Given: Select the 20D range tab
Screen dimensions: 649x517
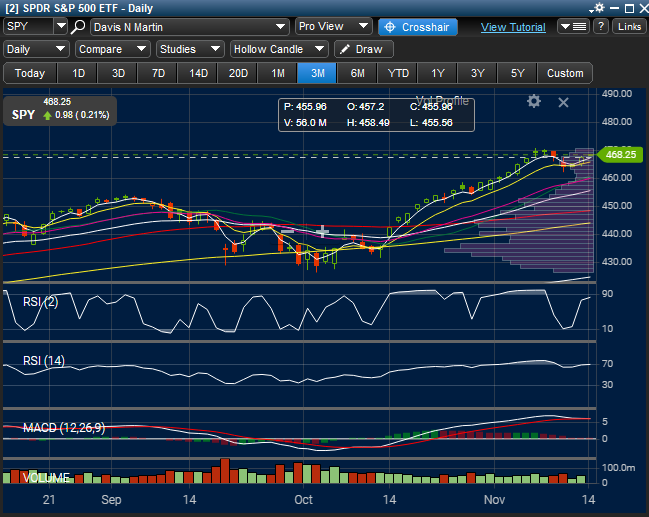Looking at the screenshot, I should coord(238,73).
